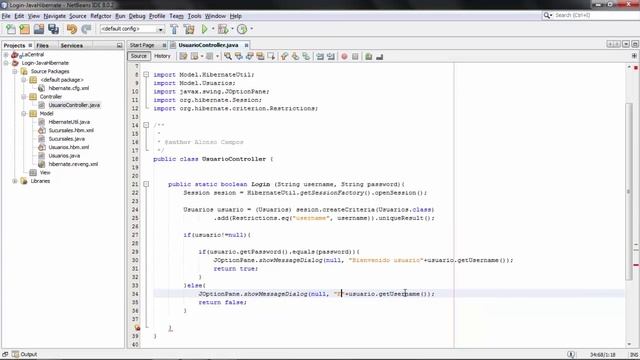640x360 pixels.
Task: Open the Debug menu
Action: [137, 16]
